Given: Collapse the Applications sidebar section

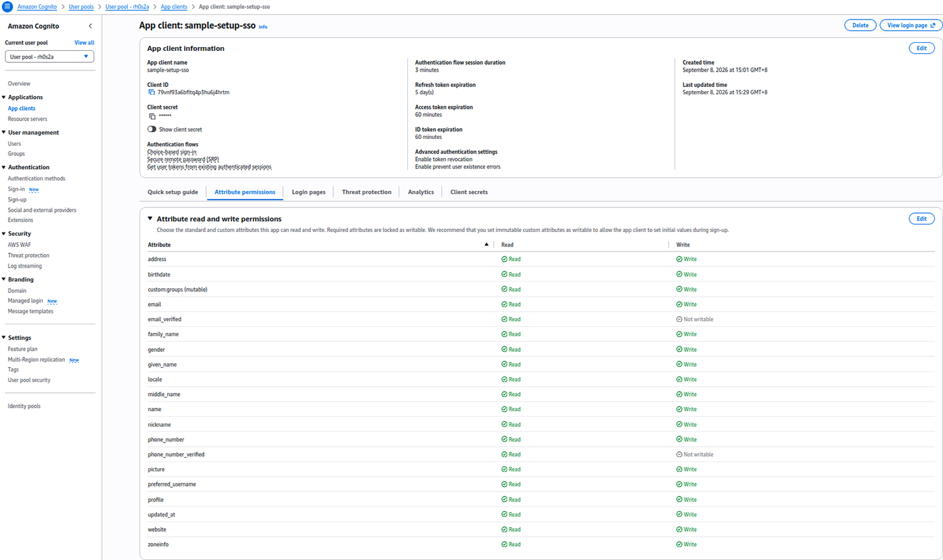Looking at the screenshot, I should (x=4, y=97).
